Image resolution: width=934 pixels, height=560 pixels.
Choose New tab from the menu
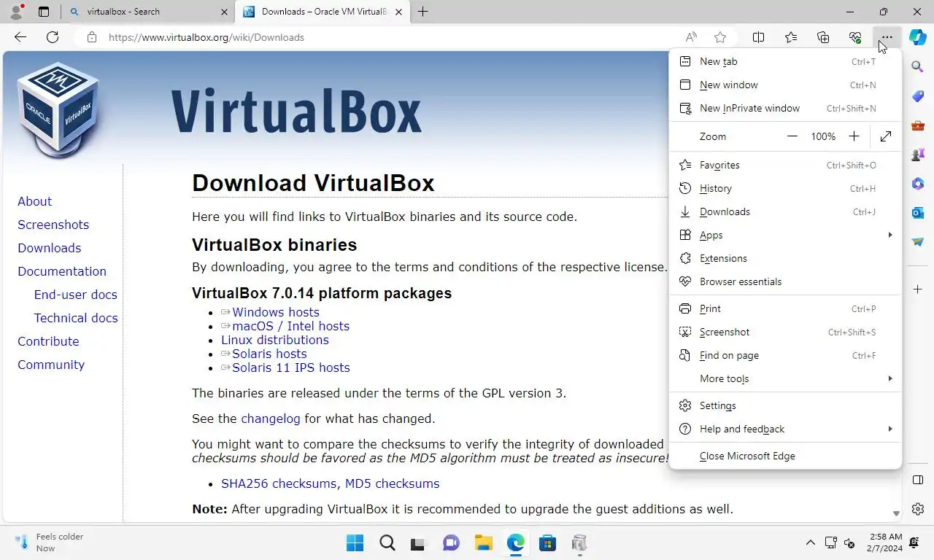785,61
